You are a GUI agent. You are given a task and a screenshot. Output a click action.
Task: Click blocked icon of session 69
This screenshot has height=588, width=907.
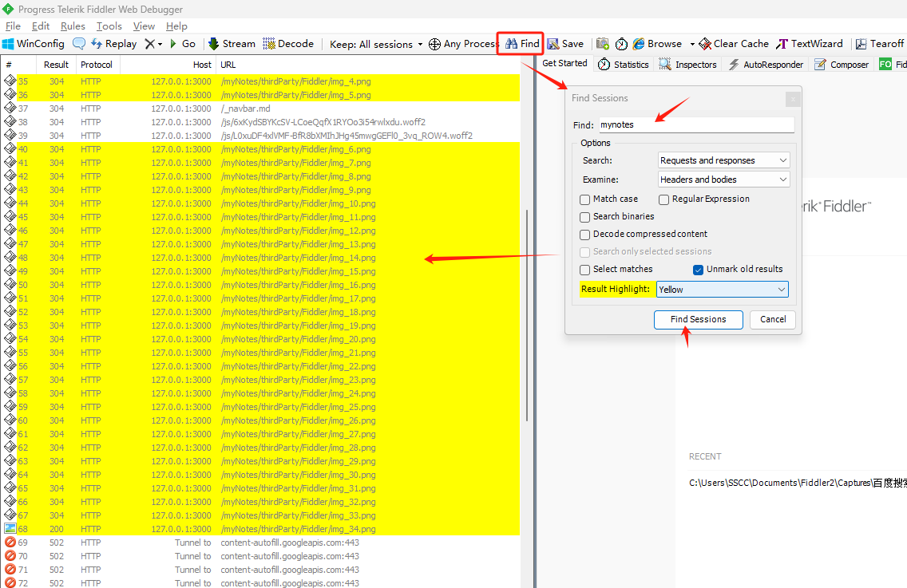(10, 542)
